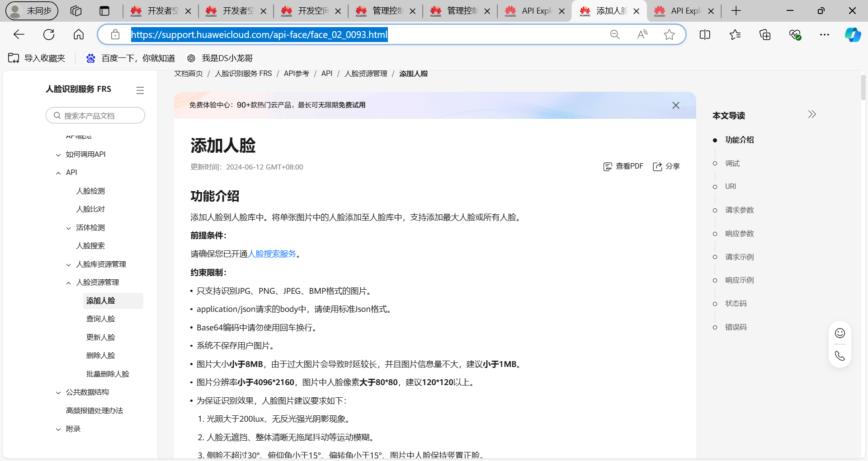Click the phone contact icon
The image size is (868, 461).
pyautogui.click(x=840, y=356)
